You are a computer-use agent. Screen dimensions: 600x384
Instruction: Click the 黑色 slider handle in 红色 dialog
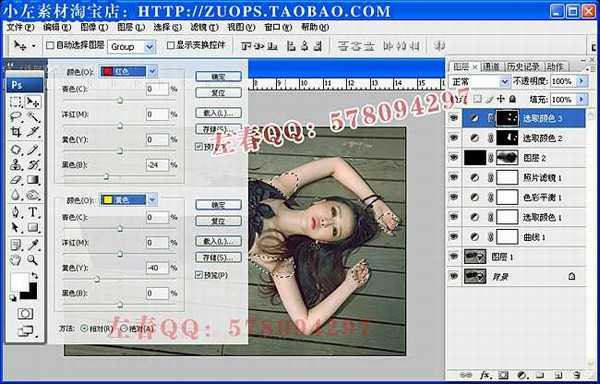(x=106, y=176)
